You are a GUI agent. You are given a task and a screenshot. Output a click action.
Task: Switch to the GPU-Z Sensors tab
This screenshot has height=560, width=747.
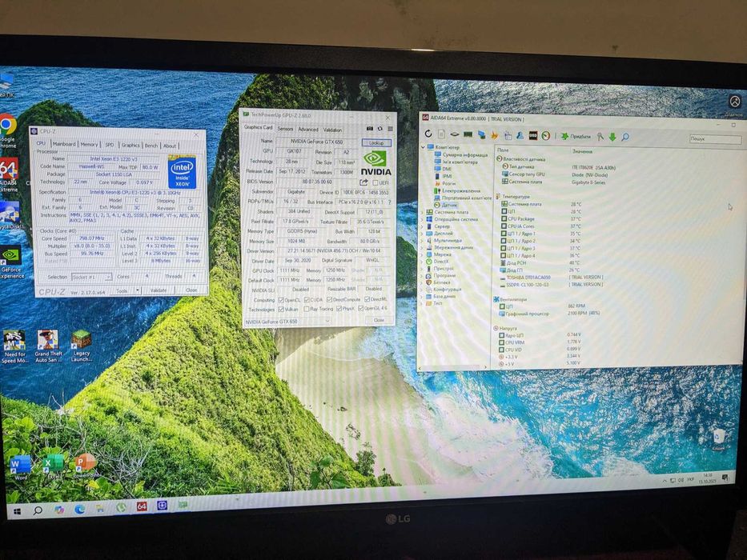coord(285,129)
